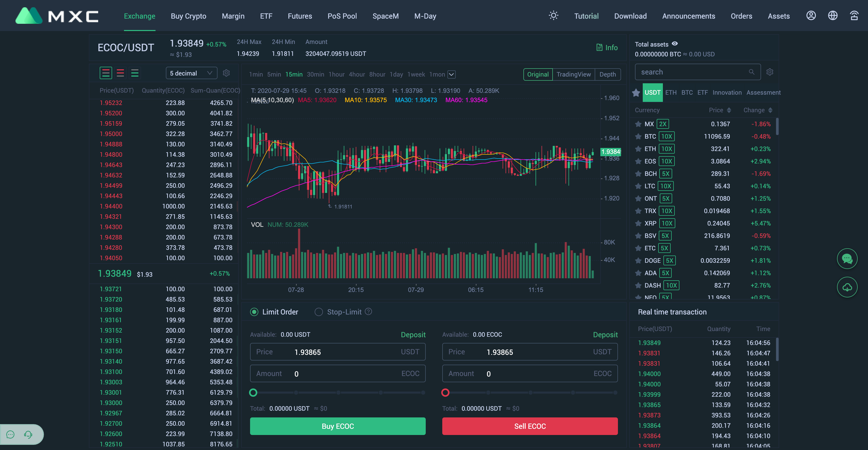This screenshot has width=868, height=450.
Task: Favorite the DASH currency star
Action: [x=638, y=285]
